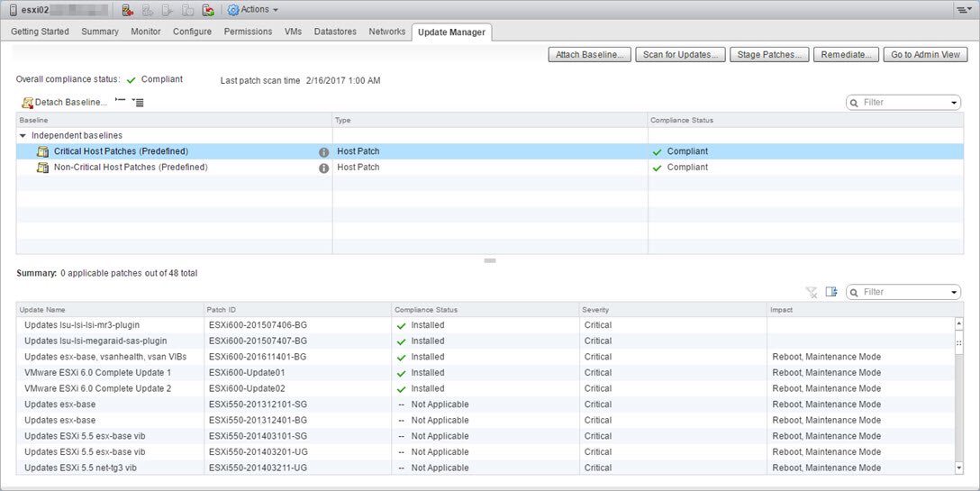Click the patch list scrollbar down arrow
Viewport: 980px width, 491px height.
click(x=958, y=468)
